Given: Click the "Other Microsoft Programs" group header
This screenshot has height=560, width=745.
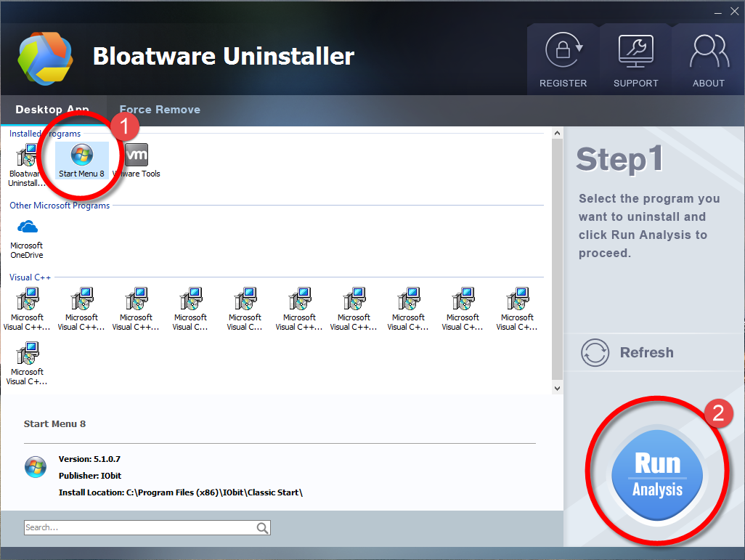Looking at the screenshot, I should pyautogui.click(x=60, y=206).
